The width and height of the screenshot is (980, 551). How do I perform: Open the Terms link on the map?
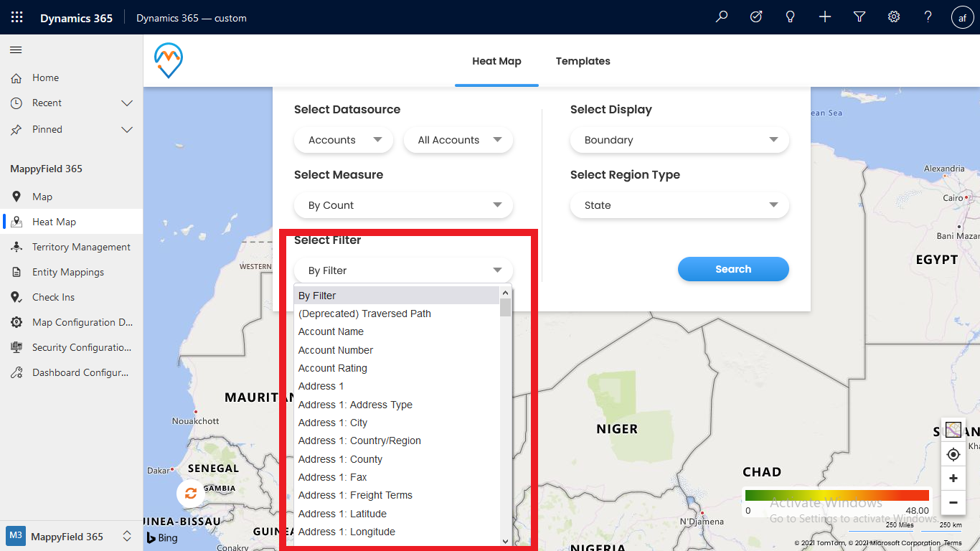pos(953,543)
